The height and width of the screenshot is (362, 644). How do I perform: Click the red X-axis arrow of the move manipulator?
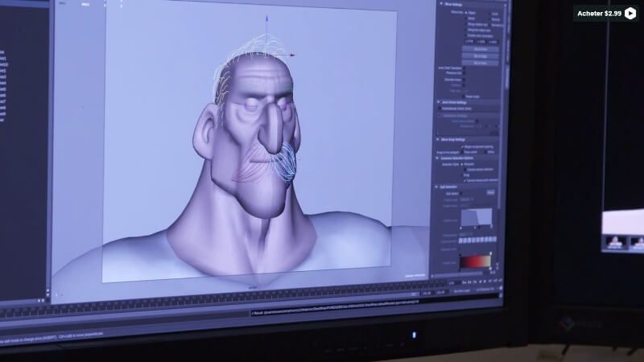tap(291, 56)
